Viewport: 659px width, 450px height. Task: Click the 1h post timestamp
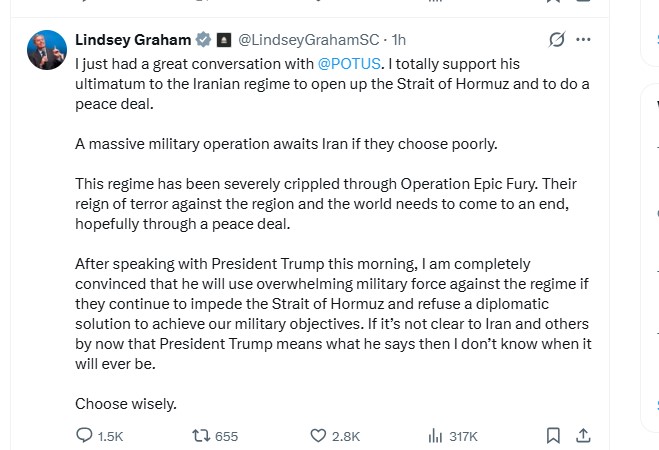coord(399,40)
